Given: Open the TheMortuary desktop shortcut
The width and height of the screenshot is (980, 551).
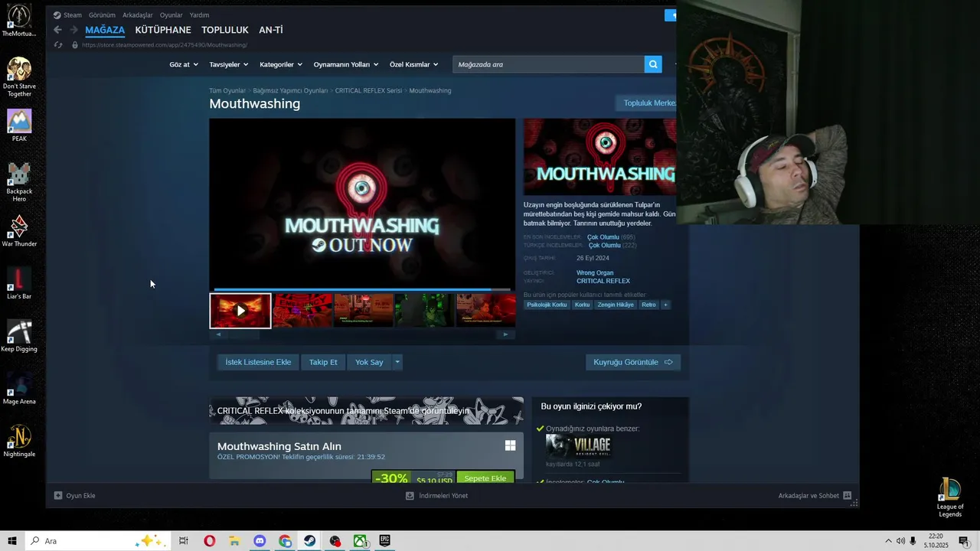Looking at the screenshot, I should pos(19,21).
